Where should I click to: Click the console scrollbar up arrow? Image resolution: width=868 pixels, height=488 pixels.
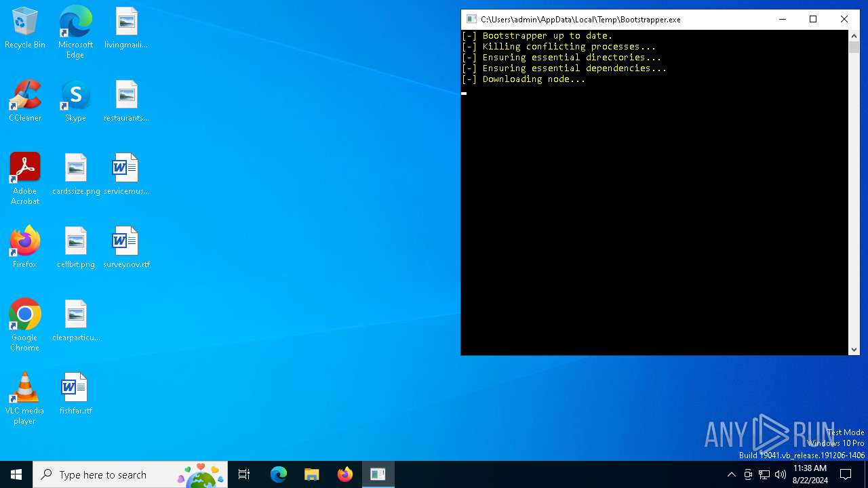click(x=854, y=35)
